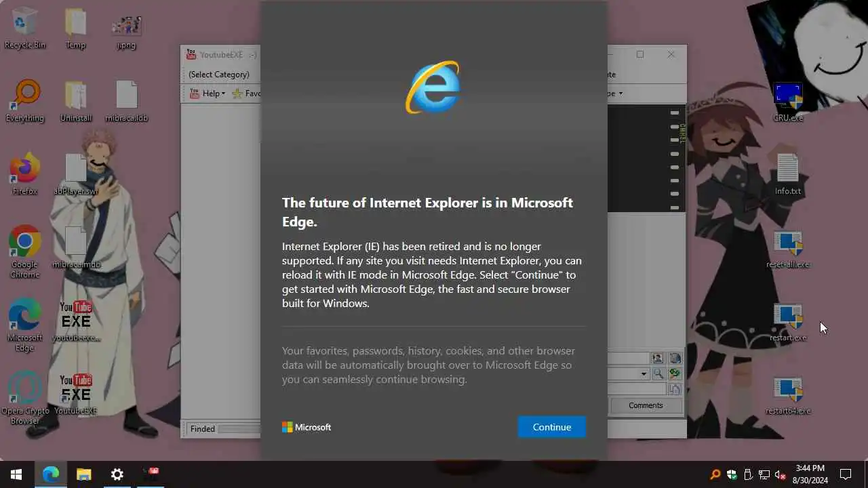The width and height of the screenshot is (868, 488).
Task: Expand the combo box arrow beside magnifier
Action: click(x=644, y=373)
